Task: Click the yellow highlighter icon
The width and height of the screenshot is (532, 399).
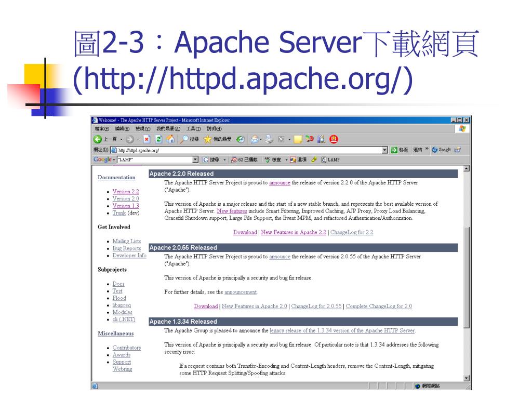Action: [x=314, y=159]
